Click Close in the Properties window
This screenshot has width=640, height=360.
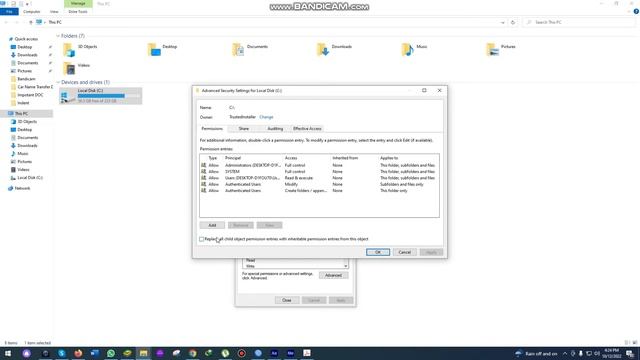[x=287, y=300]
